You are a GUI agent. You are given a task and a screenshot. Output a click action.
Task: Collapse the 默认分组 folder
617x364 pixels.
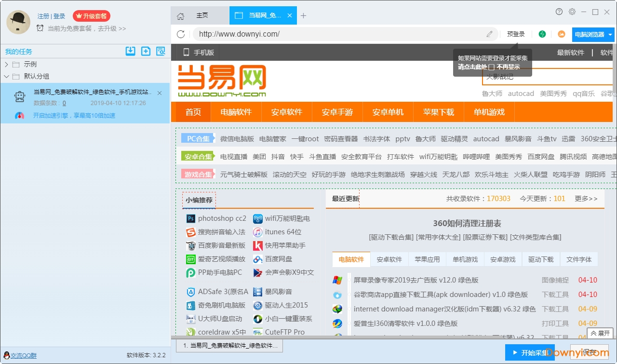pos(6,76)
